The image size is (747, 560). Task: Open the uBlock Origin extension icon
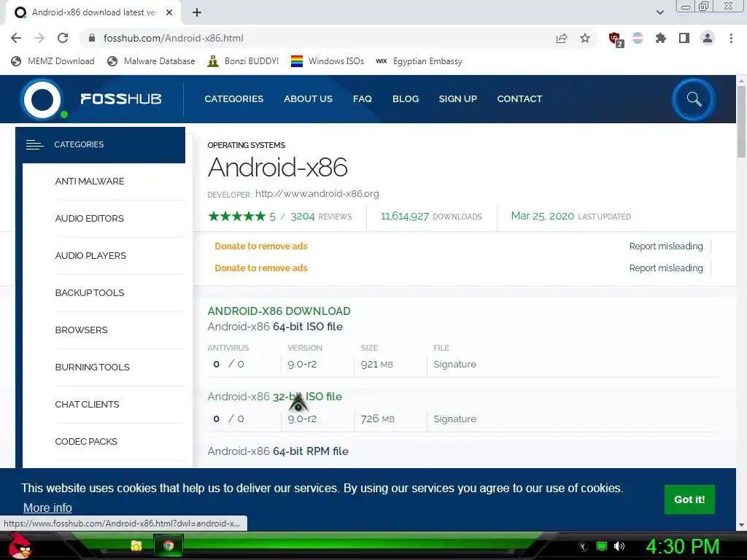click(616, 39)
